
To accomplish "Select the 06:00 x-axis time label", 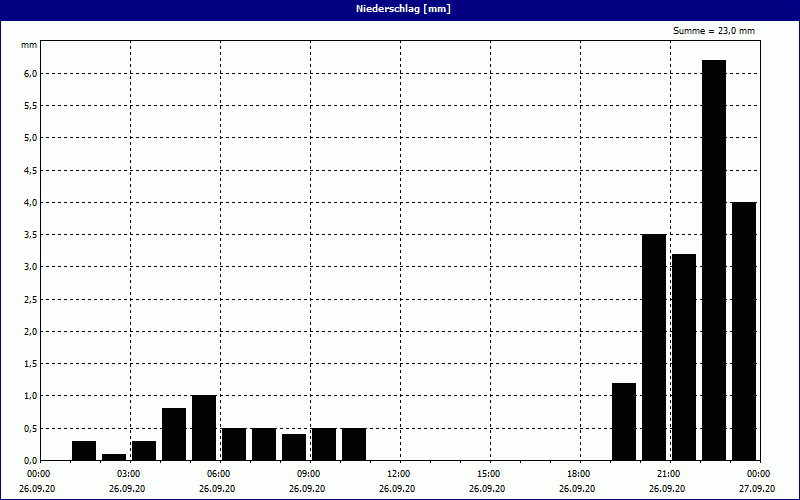I will coord(218,474).
